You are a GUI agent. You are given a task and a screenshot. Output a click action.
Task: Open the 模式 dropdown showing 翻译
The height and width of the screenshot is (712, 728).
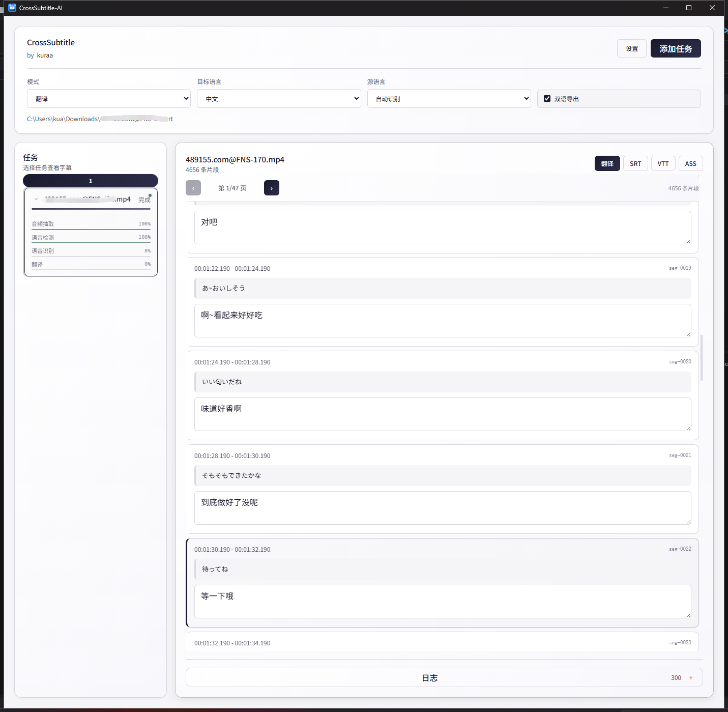pyautogui.click(x=109, y=99)
